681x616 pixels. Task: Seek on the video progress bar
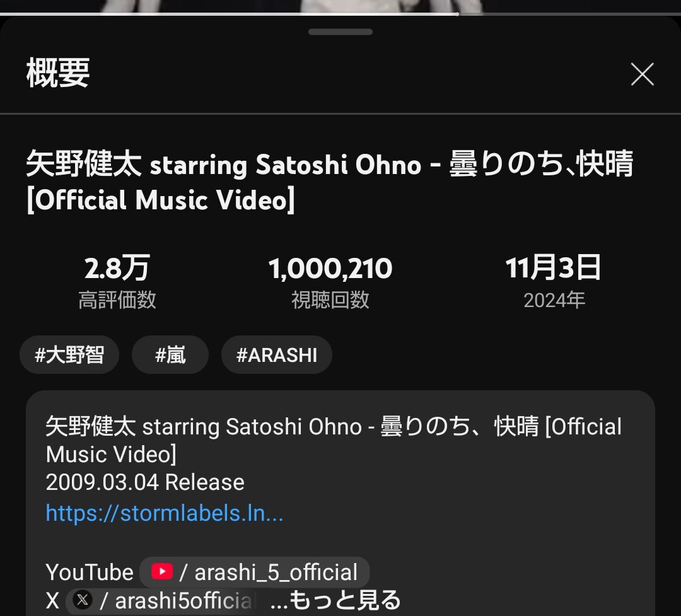click(x=340, y=14)
